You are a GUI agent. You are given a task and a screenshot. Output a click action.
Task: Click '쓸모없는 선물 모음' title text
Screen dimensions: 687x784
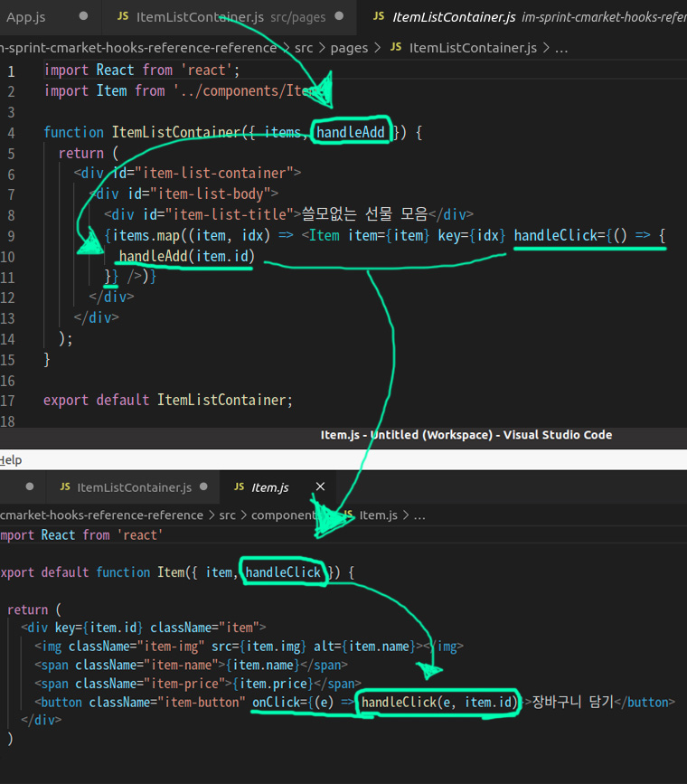tap(365, 214)
